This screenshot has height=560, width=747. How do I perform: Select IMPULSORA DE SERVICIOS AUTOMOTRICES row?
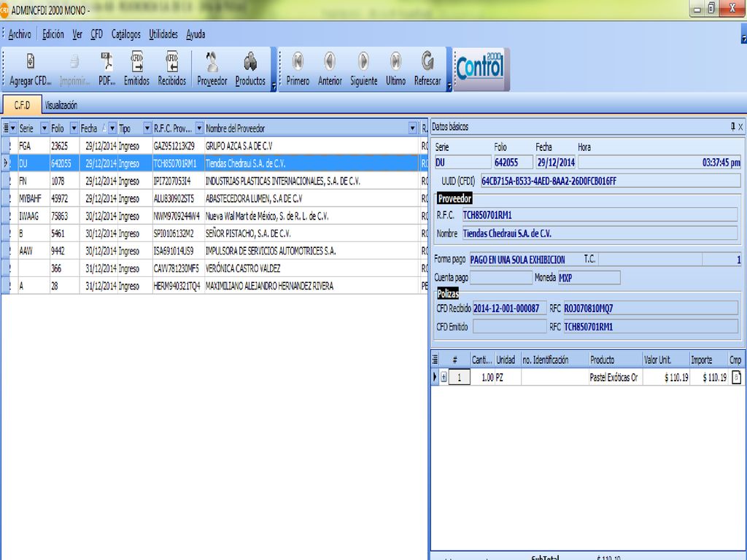[214, 251]
